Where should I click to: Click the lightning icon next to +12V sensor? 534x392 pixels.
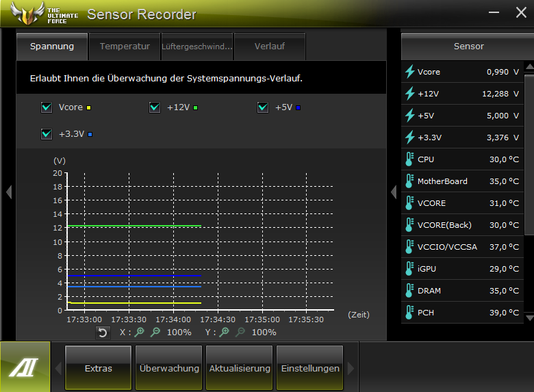pyautogui.click(x=409, y=94)
